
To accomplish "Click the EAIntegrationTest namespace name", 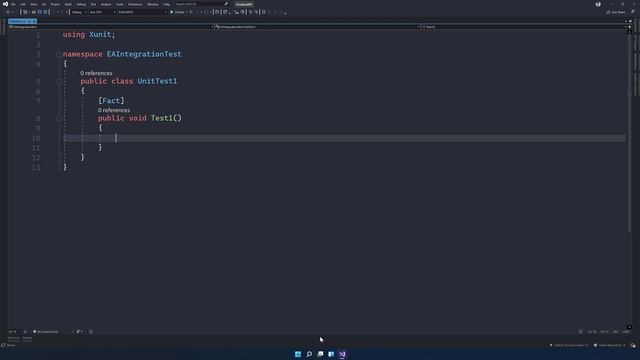I will pos(144,54).
